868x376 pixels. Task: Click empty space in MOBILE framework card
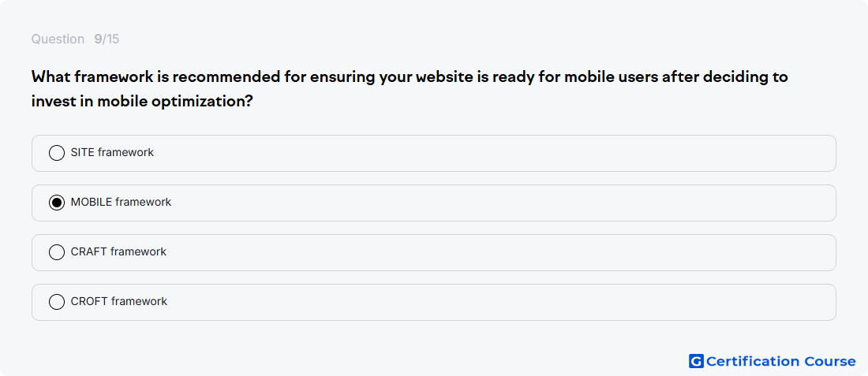[498, 203]
